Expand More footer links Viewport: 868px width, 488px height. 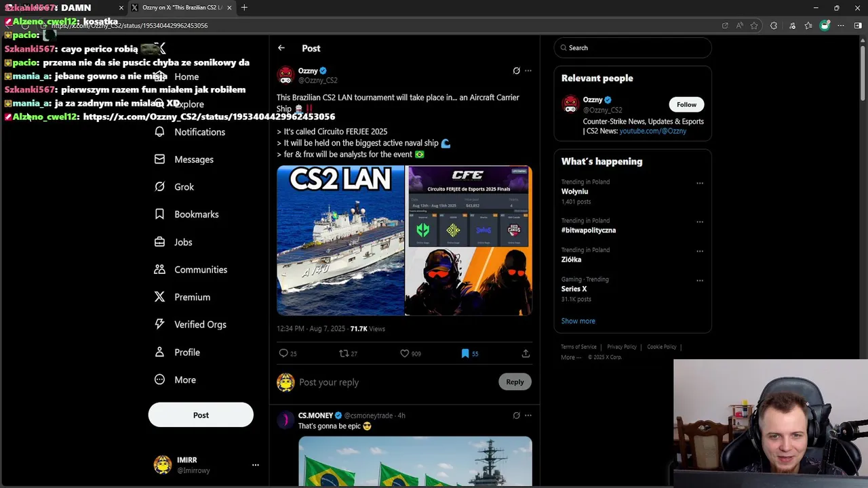(x=570, y=357)
